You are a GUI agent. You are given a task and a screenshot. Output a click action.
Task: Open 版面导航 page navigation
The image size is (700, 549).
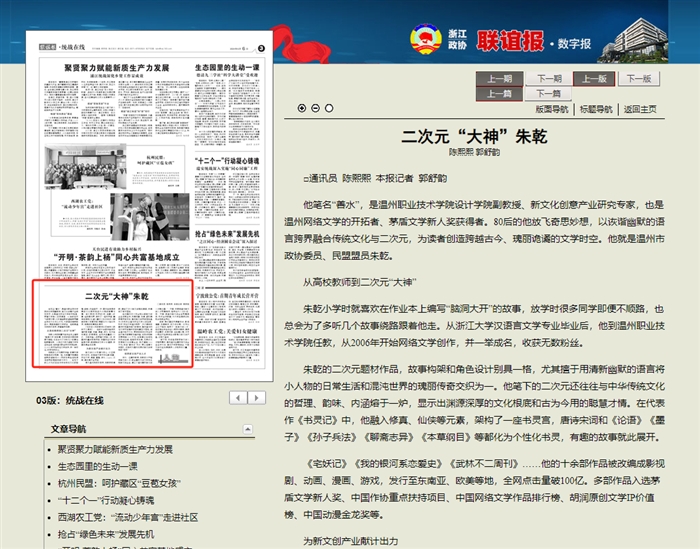tap(552, 109)
